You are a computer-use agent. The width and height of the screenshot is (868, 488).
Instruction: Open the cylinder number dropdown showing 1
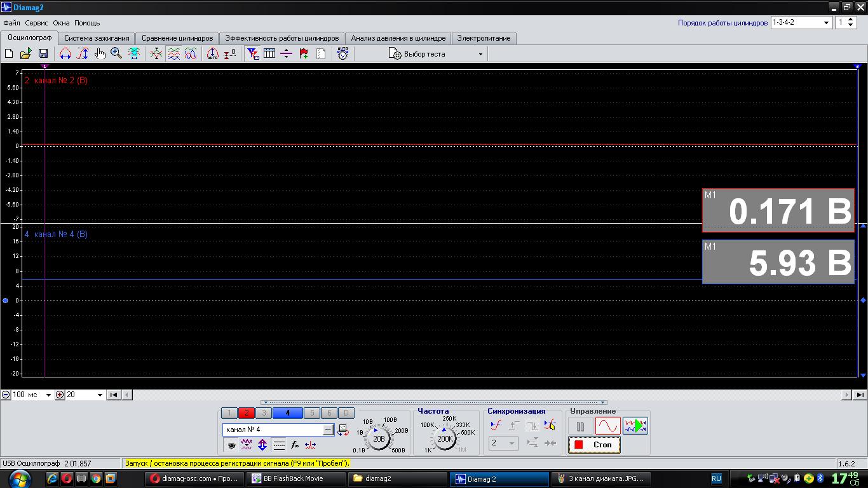coord(846,22)
